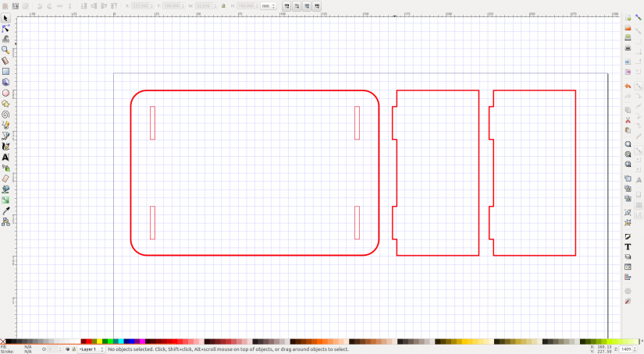This screenshot has height=354, width=644.
Task: Toggle current layer visibility eye icon
Action: tap(67, 349)
